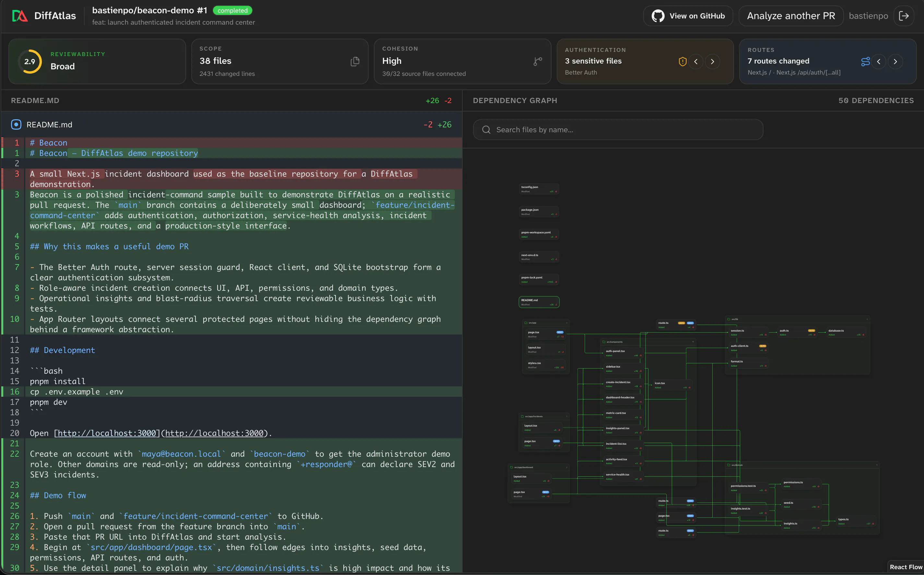Image resolution: width=924 pixels, height=575 pixels.
Task: Click the bastienpo username
Action: pyautogui.click(x=869, y=16)
